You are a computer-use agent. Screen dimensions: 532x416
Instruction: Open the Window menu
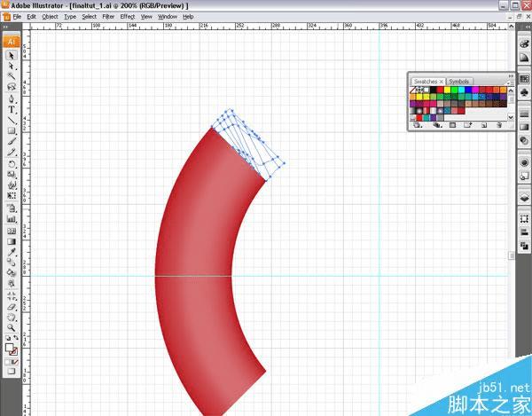[x=168, y=17]
